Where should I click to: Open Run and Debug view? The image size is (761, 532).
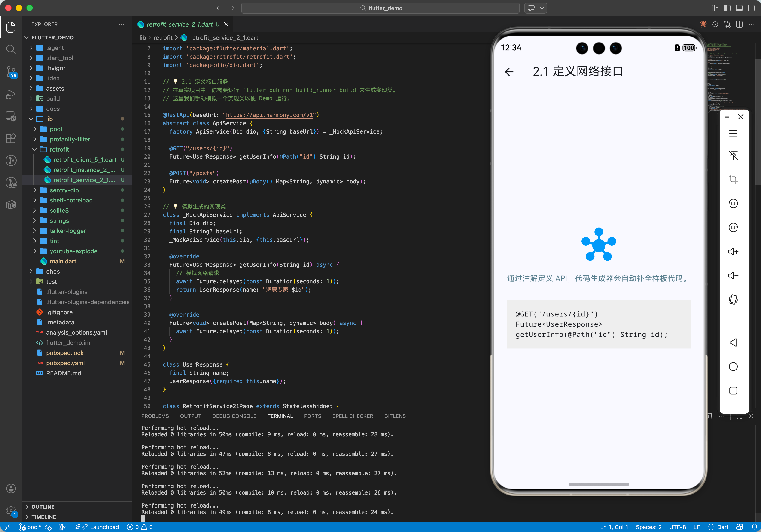click(11, 94)
